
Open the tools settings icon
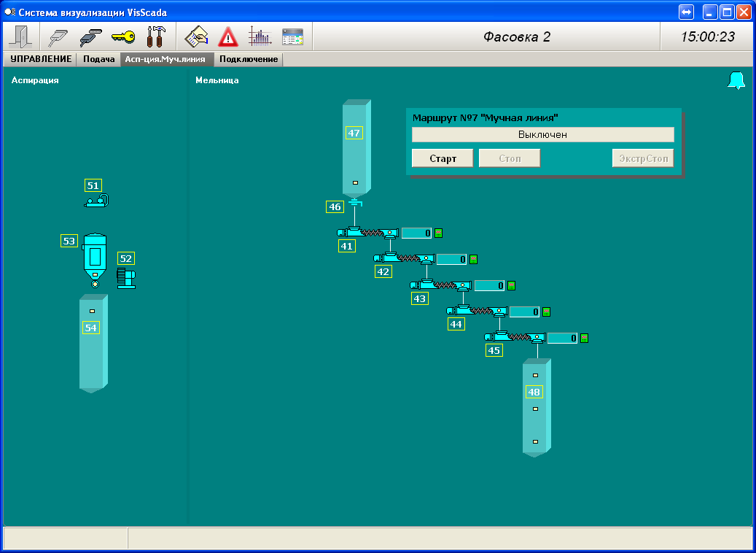156,36
